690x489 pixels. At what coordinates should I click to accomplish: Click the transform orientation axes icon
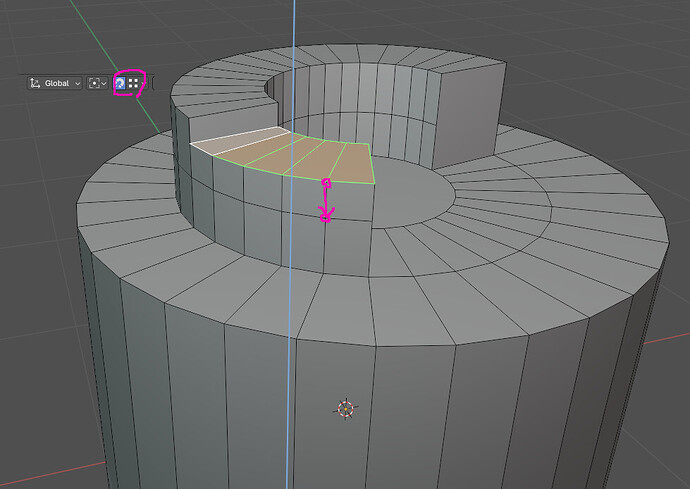(35, 83)
